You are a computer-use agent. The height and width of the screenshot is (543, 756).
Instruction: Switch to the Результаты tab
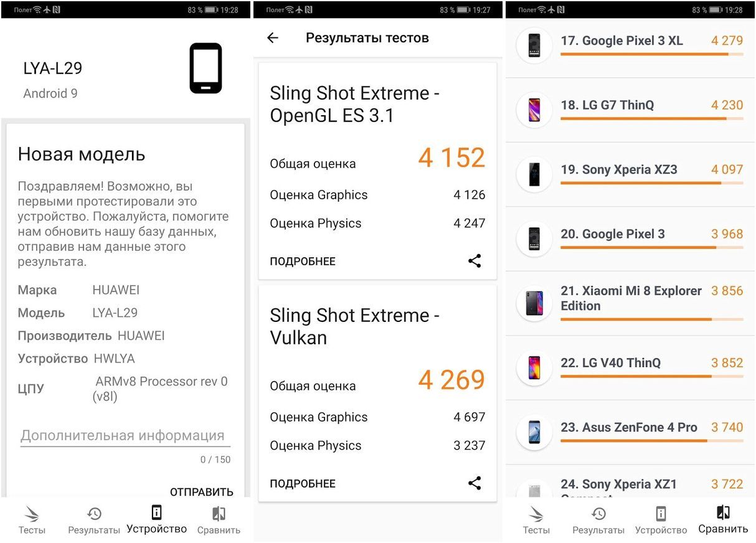point(598,519)
